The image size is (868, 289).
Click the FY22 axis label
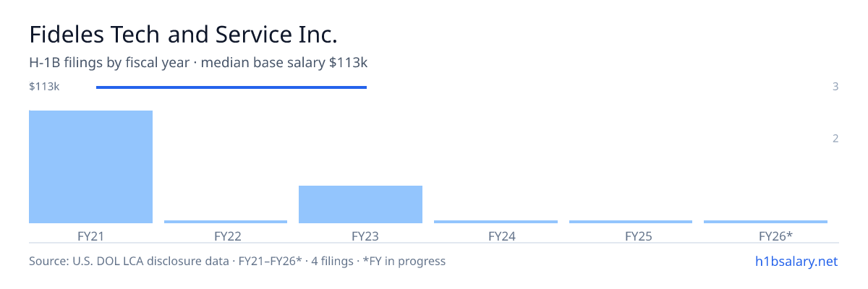[227, 236]
